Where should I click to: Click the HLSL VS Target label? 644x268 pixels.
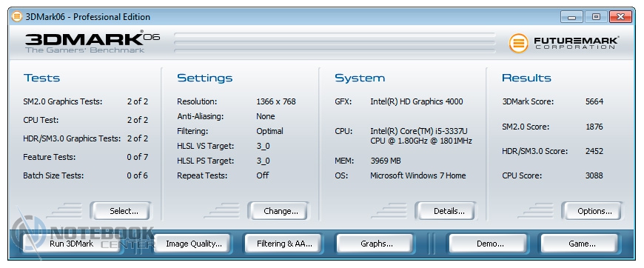[x=205, y=146]
